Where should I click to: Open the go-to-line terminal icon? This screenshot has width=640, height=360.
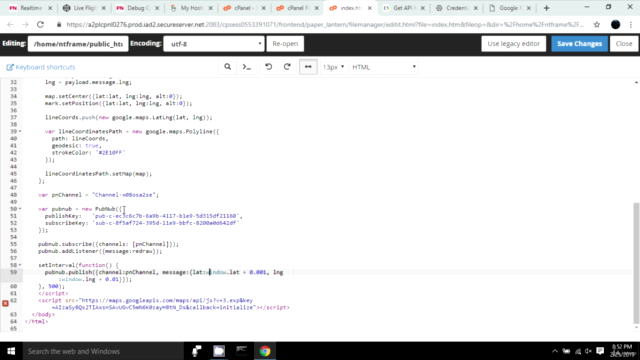click(247, 67)
